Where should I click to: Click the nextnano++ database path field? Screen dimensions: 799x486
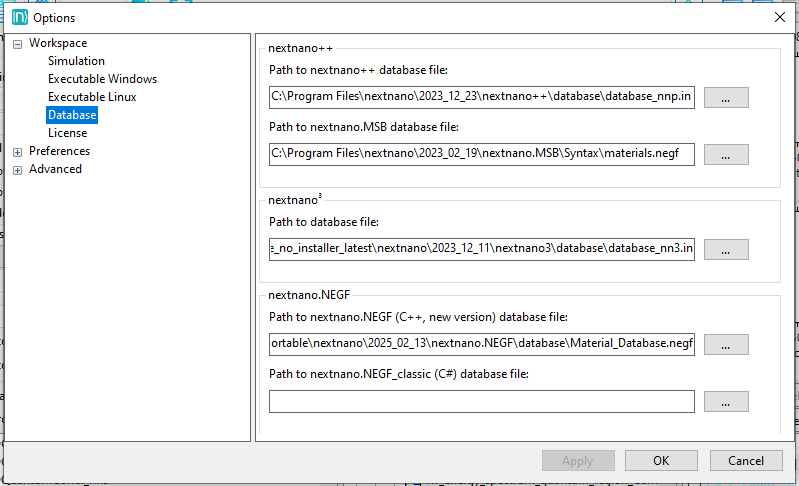(481, 98)
